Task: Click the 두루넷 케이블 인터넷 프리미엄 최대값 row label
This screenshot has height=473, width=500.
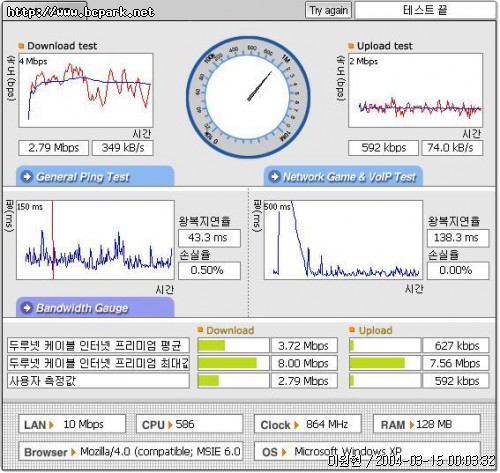Action: pos(98,363)
